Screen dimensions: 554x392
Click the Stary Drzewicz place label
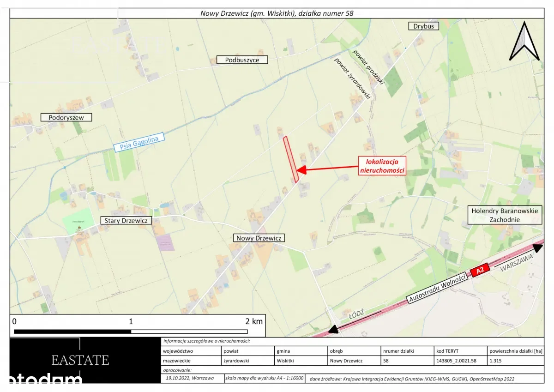click(126, 221)
